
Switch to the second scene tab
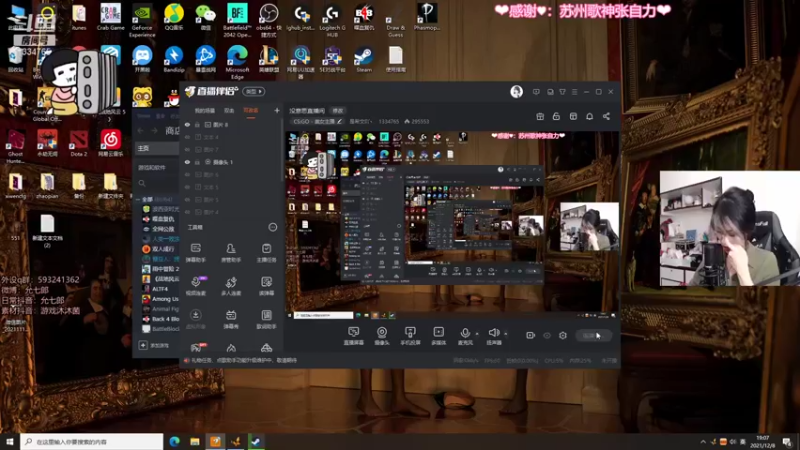tap(229, 110)
